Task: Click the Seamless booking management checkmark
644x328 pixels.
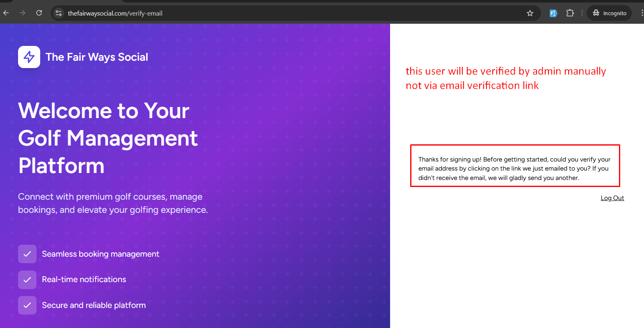Action: [x=27, y=254]
